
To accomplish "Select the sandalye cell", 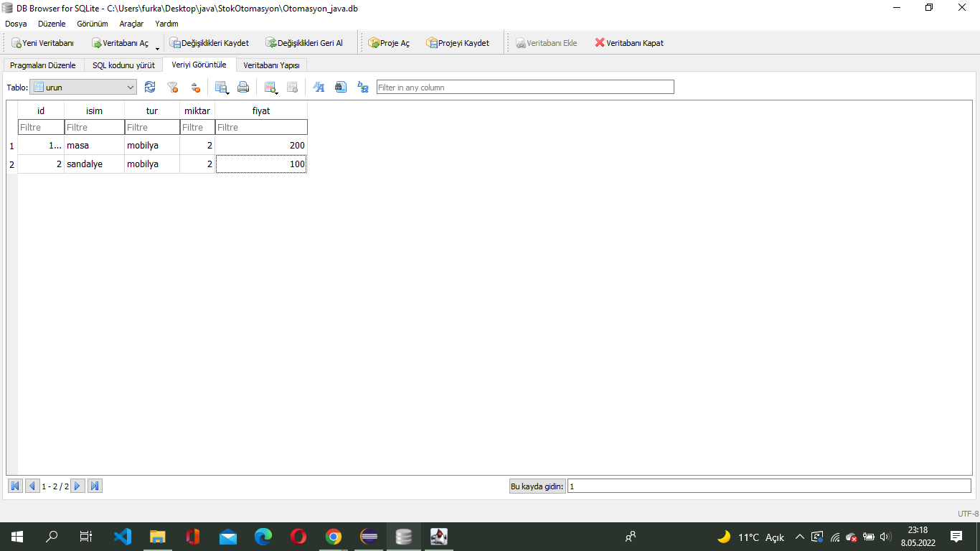I will coord(95,164).
